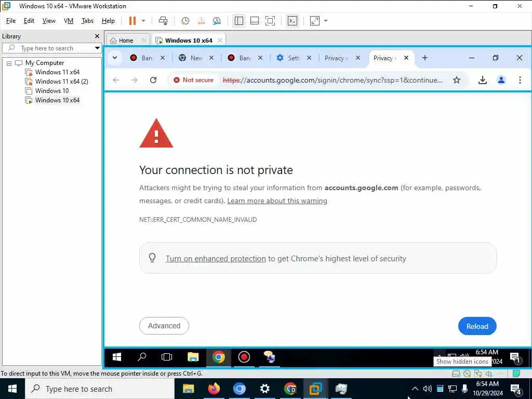
Task: Click Turn on enhanced protection link
Action: click(x=216, y=259)
